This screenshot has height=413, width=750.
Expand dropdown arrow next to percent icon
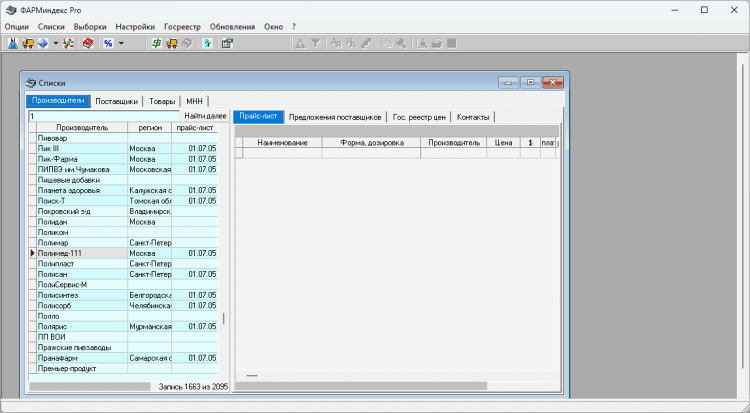(x=121, y=43)
